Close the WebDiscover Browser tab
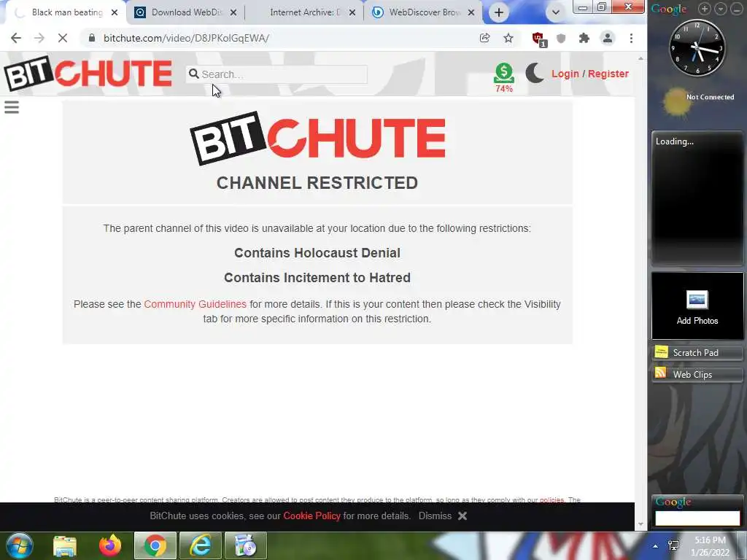This screenshot has height=560, width=747. (471, 12)
